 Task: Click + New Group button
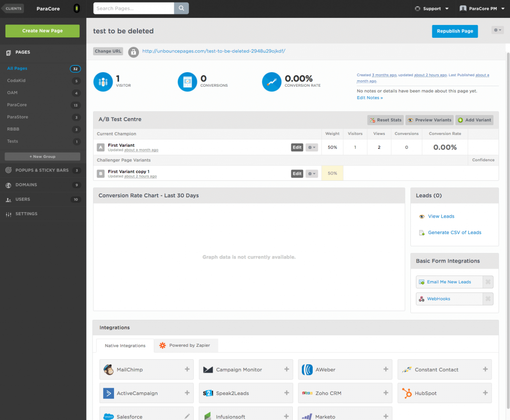click(x=42, y=156)
